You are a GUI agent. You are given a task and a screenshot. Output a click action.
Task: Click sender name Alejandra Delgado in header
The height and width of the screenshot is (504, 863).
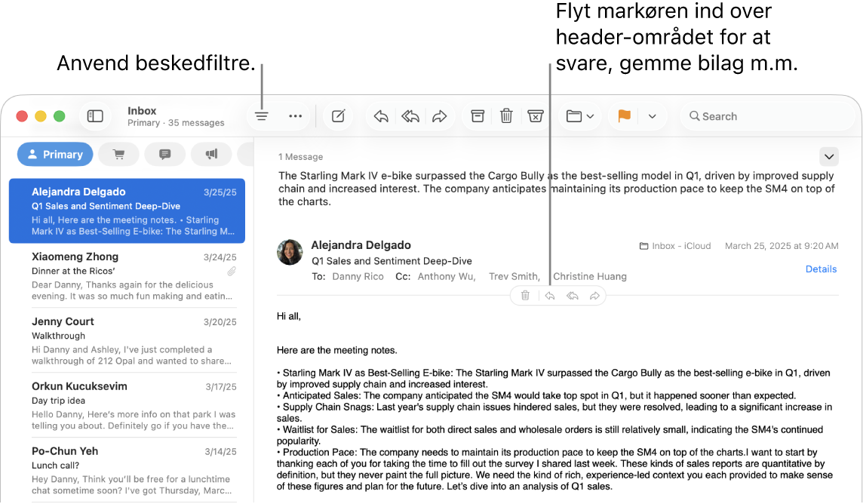click(361, 245)
